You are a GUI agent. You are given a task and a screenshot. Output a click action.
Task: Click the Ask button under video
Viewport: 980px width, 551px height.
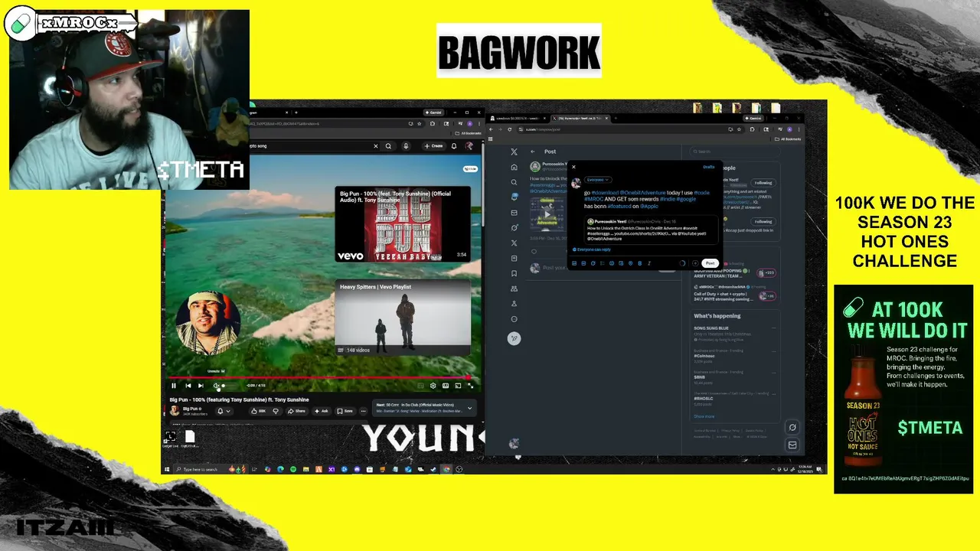click(322, 411)
